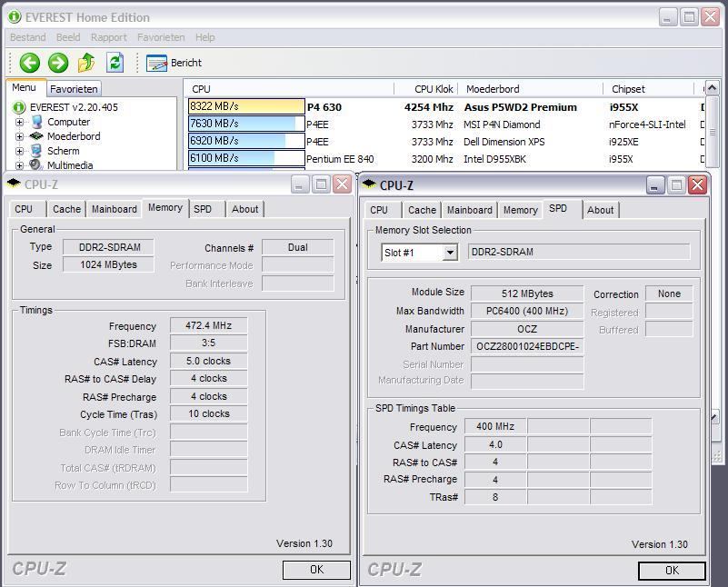Image resolution: width=728 pixels, height=587 pixels.
Task: Click the right CPU-Z window title icon
Action: click(369, 184)
